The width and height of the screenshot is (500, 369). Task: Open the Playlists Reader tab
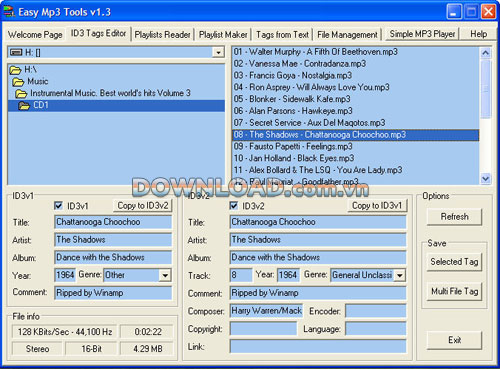[162, 34]
